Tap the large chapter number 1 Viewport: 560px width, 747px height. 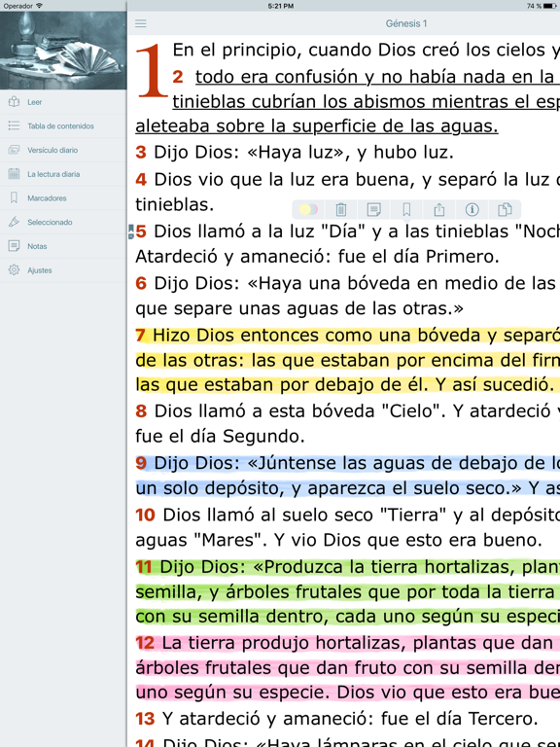(x=152, y=70)
